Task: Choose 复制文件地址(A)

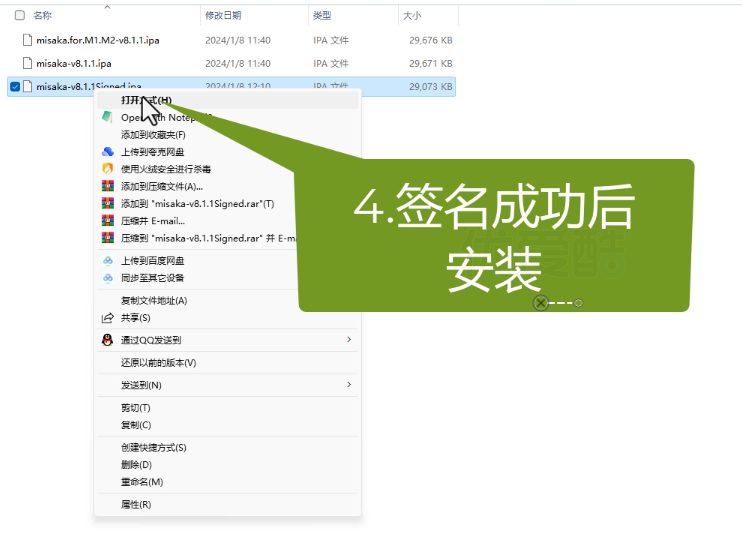Action: pyautogui.click(x=154, y=300)
